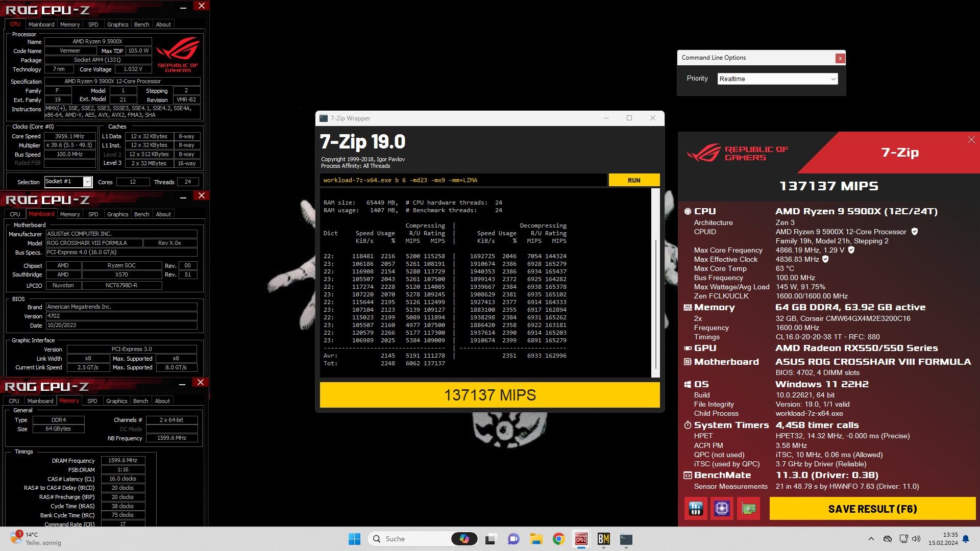Image resolution: width=980 pixels, height=551 pixels.
Task: Open the Priority dropdown set to Realtime
Action: pyautogui.click(x=777, y=79)
